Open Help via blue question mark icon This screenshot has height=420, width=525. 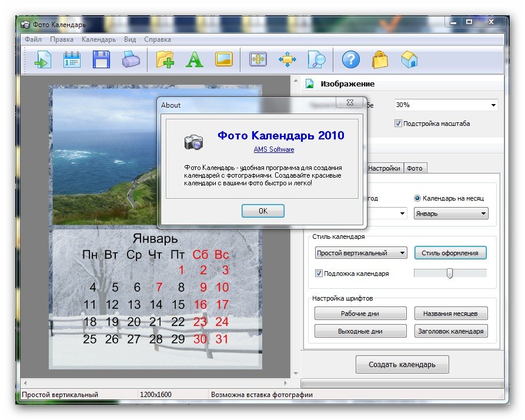(350, 59)
